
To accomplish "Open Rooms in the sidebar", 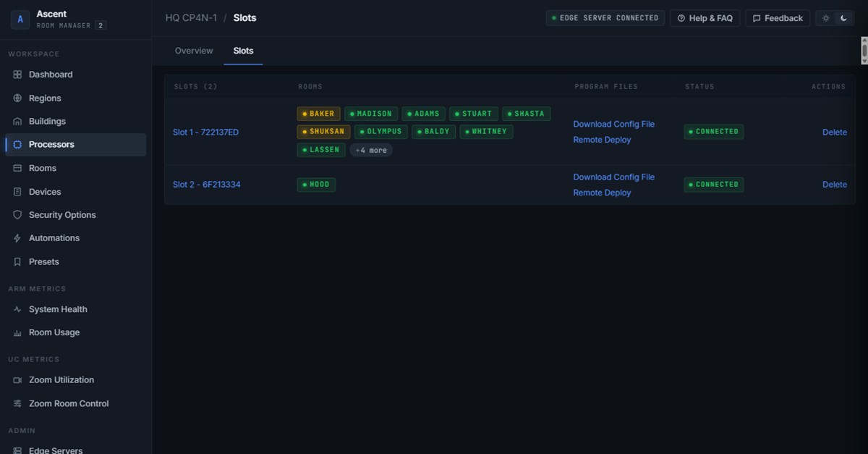I will point(75,168).
